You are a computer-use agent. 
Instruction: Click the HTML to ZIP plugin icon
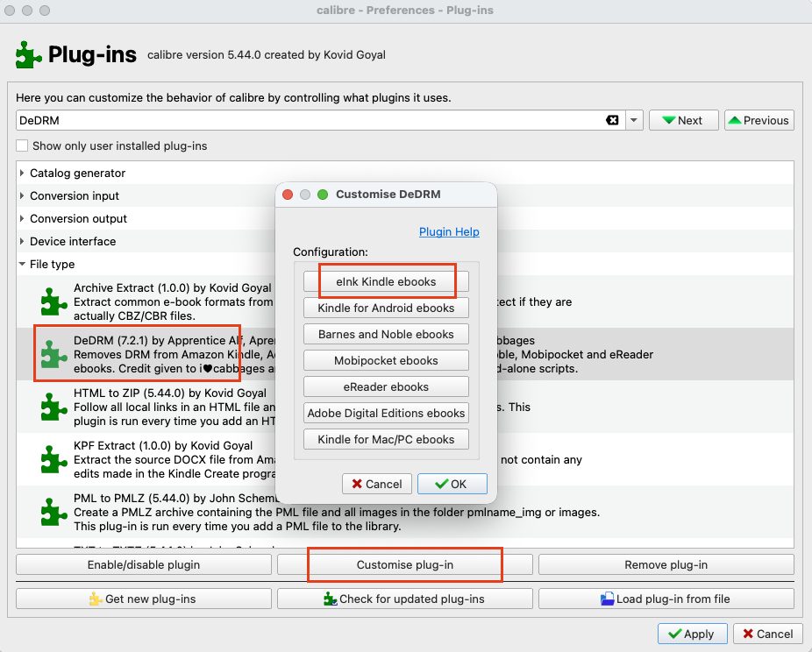53,407
